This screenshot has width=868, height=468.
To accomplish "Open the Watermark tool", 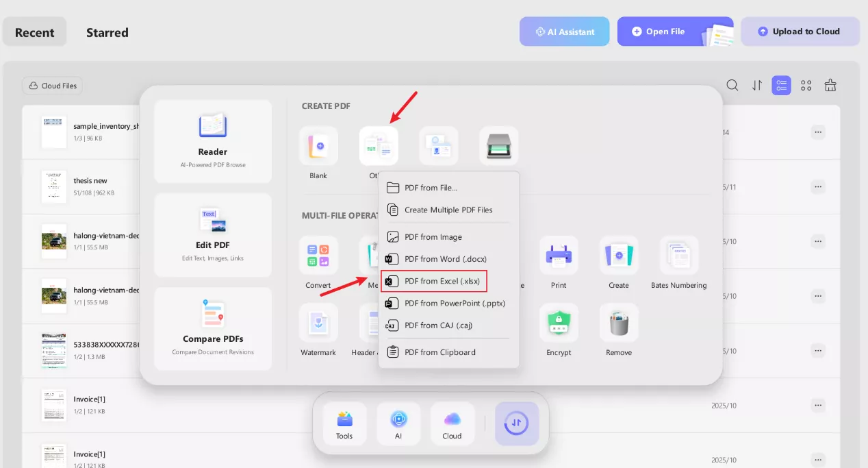I will point(318,323).
